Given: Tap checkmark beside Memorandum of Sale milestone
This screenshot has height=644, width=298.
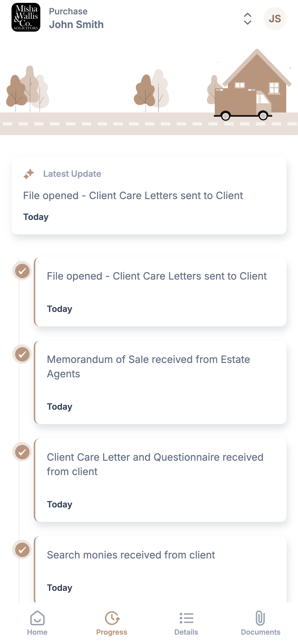Looking at the screenshot, I should click(x=22, y=354).
